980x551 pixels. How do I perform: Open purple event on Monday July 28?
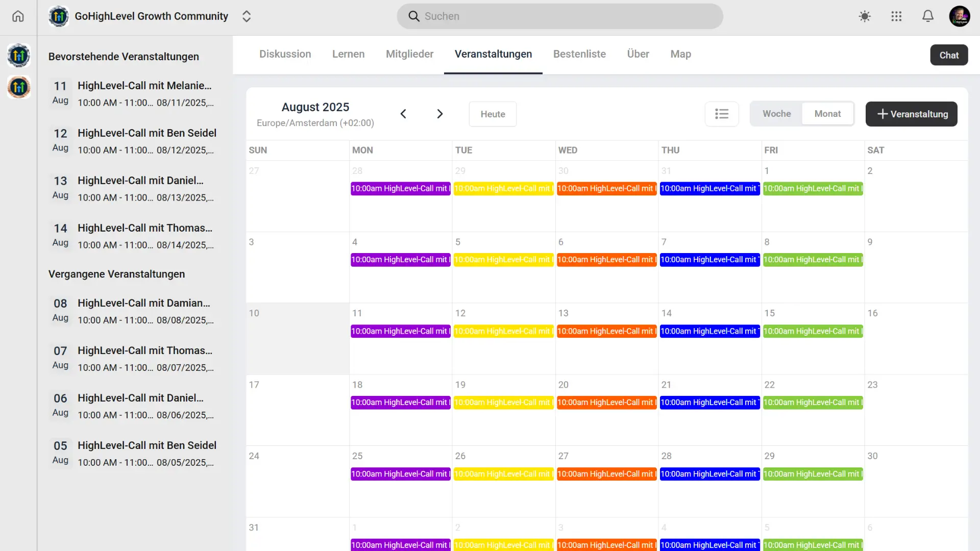(x=401, y=189)
